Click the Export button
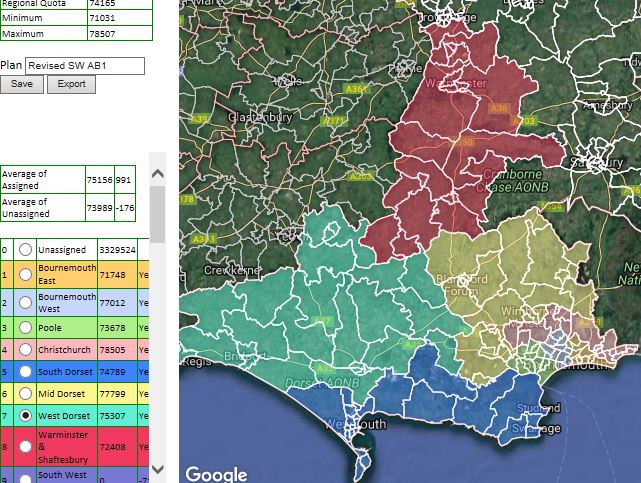 pos(72,84)
